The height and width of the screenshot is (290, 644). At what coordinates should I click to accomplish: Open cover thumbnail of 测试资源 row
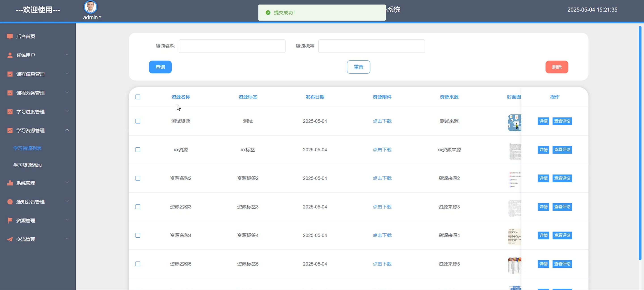pyautogui.click(x=514, y=122)
